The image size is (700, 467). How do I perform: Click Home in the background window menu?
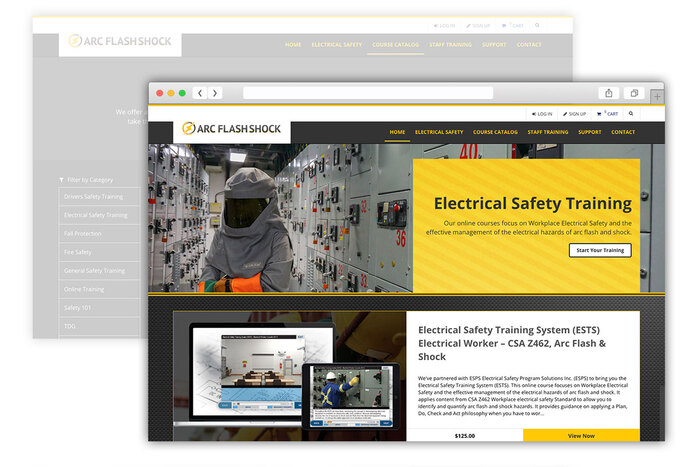[293, 45]
